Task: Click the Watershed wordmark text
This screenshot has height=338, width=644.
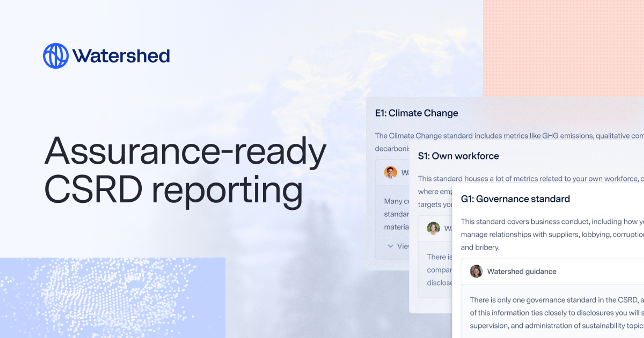Action: (121, 56)
